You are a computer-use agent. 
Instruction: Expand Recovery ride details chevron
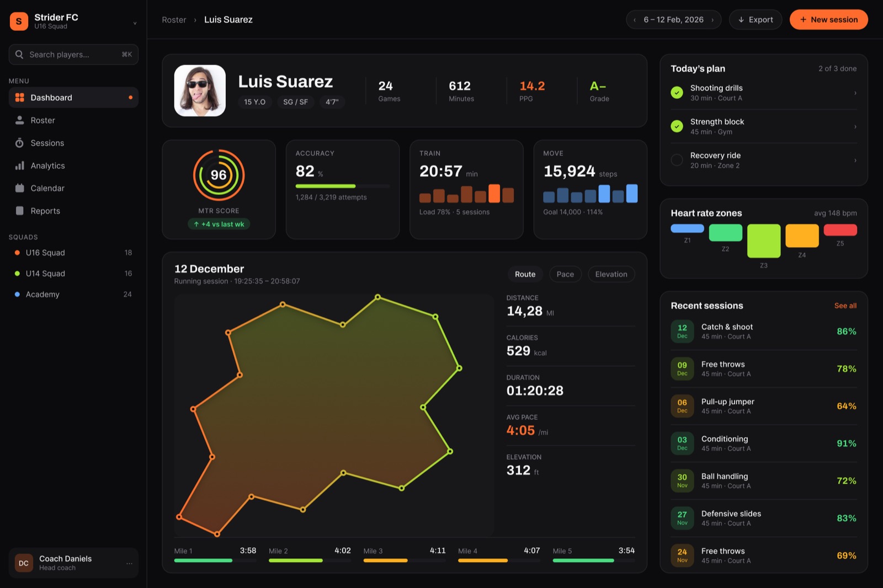[855, 160]
